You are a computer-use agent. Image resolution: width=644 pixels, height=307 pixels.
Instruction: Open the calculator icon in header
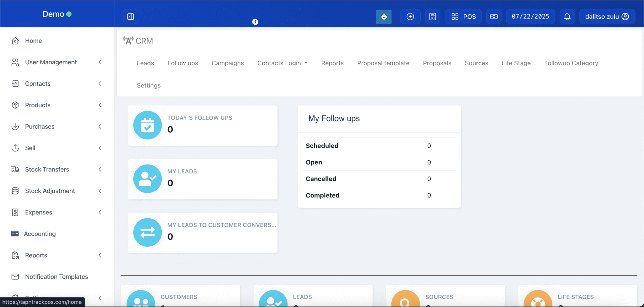coord(432,17)
